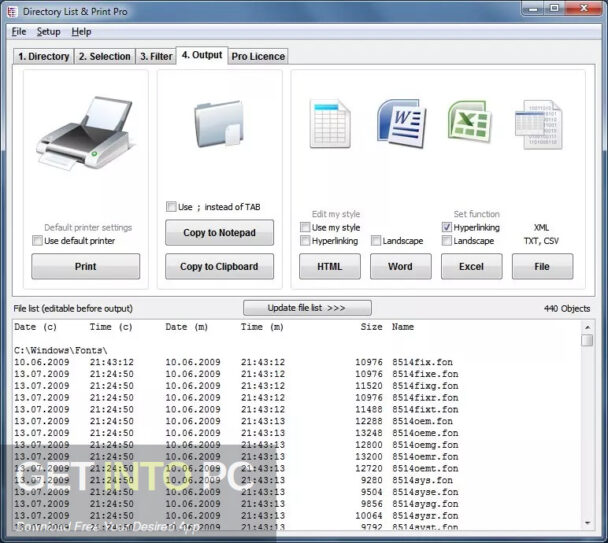Image resolution: width=608 pixels, height=543 pixels.
Task: Click the Microsoft Excel icon
Action: (470, 122)
